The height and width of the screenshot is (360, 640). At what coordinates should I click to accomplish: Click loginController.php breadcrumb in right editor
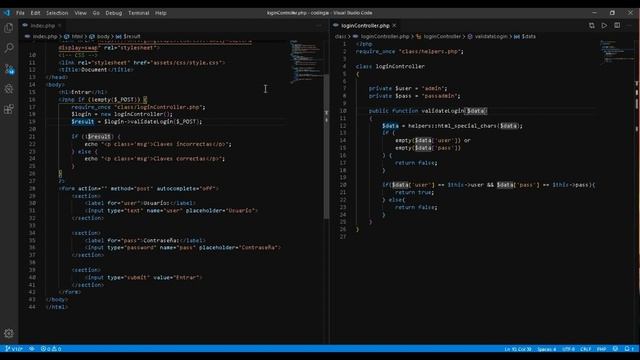tap(384, 36)
